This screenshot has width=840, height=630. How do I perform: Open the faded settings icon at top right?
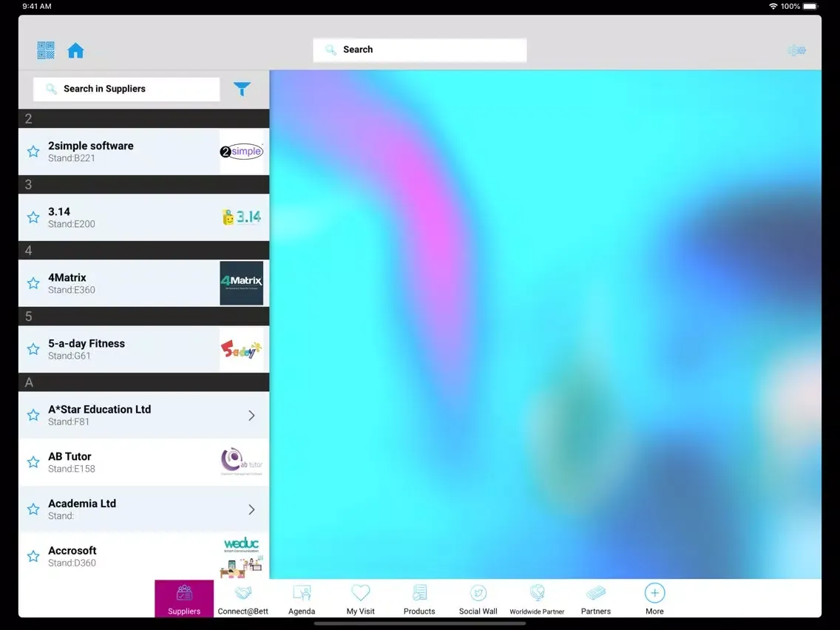tap(797, 50)
